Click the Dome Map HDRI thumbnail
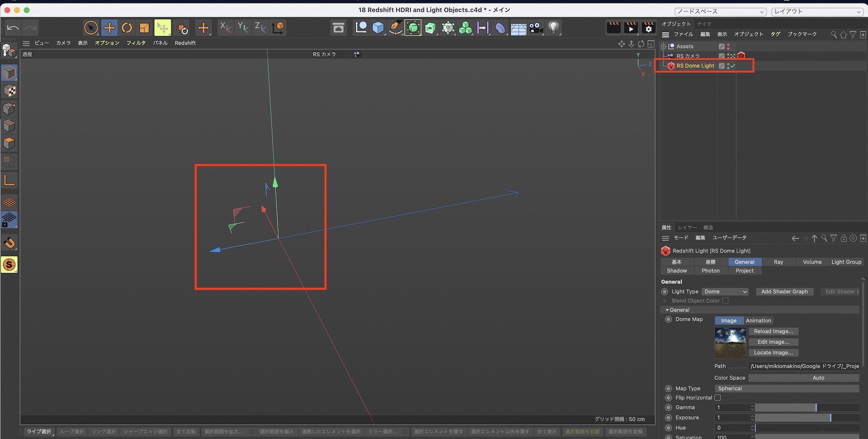This screenshot has width=868, height=439. (x=730, y=343)
